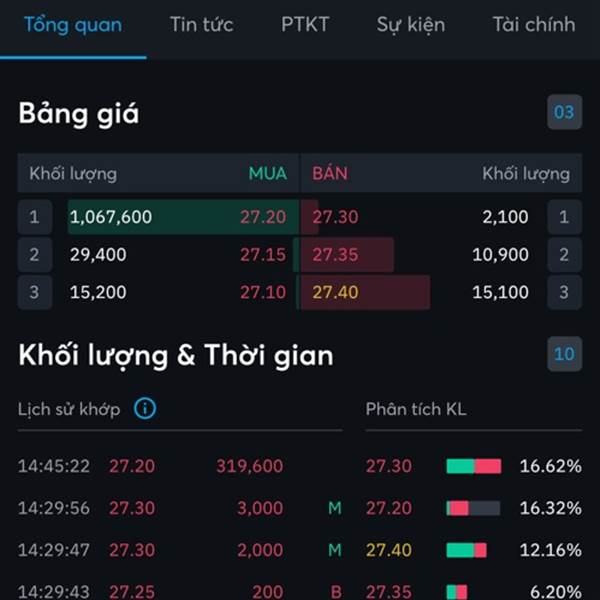Switch to the Tin tức tab
The width and height of the screenshot is (600, 600).
(x=202, y=25)
